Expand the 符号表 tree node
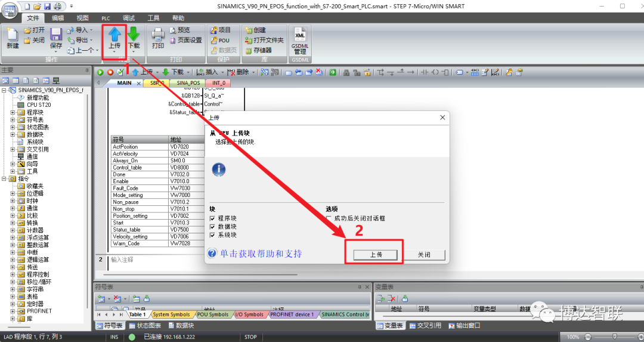644x342 pixels. click(x=13, y=119)
